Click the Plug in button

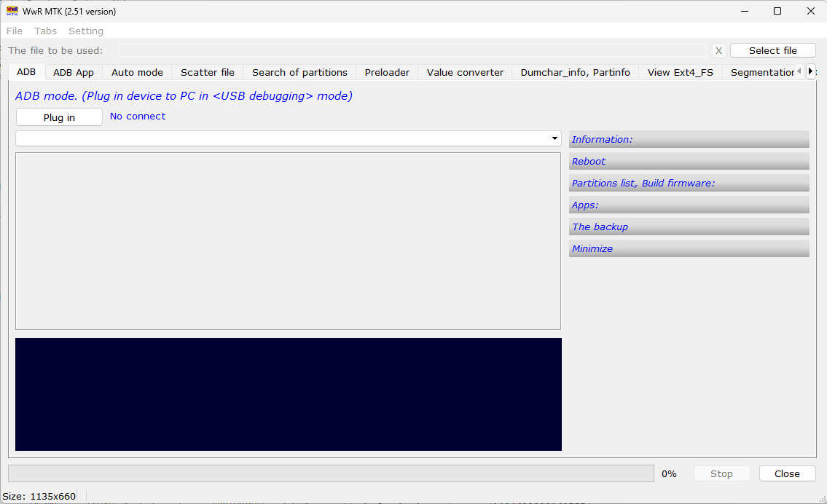[x=58, y=117]
